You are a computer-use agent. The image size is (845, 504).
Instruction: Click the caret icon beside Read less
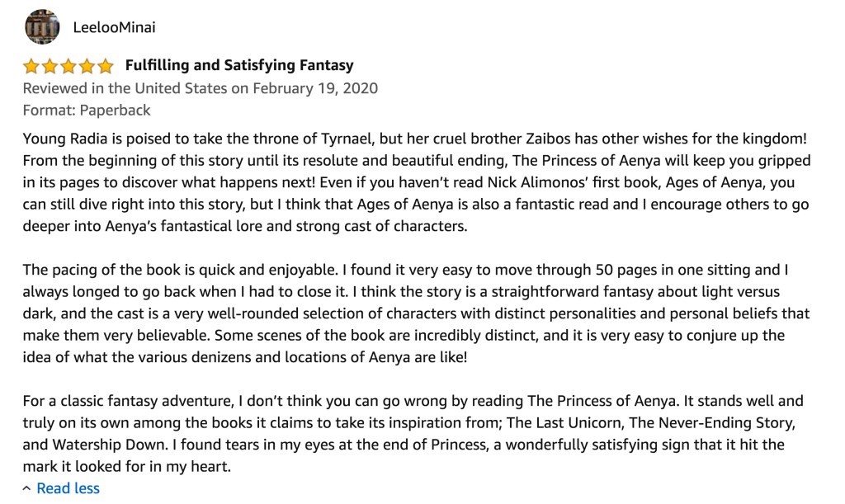click(27, 488)
